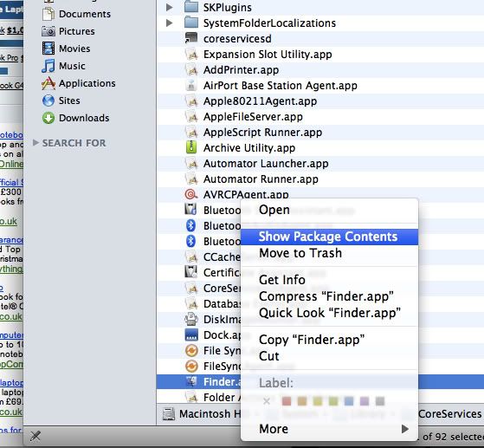Image resolution: width=484 pixels, height=448 pixels.
Task: Select the Sites globe icon
Action: click(x=48, y=101)
